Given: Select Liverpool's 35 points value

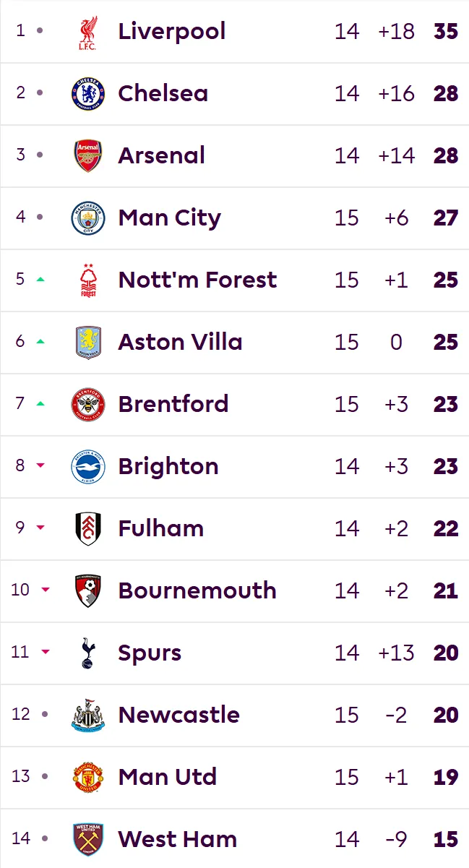Looking at the screenshot, I should pos(446,31).
